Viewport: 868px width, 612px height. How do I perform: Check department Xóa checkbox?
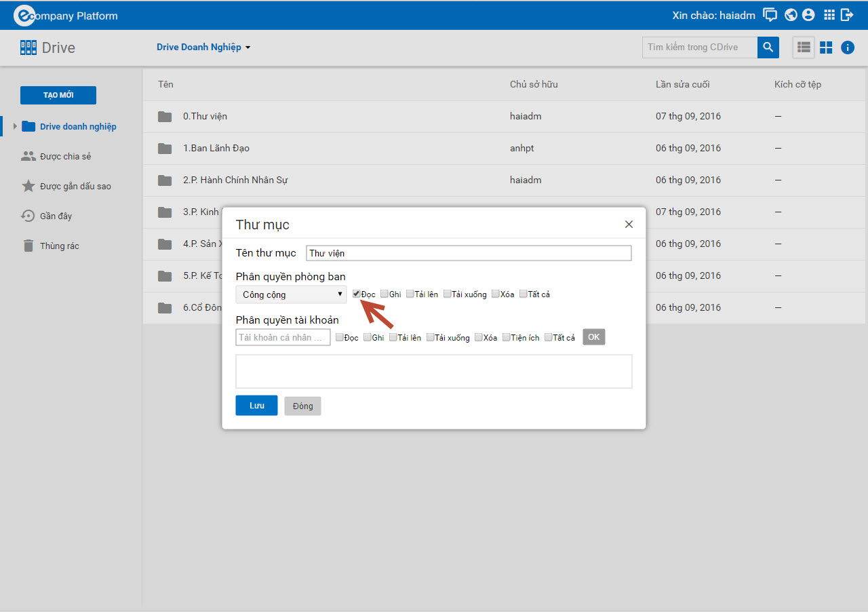(x=496, y=294)
